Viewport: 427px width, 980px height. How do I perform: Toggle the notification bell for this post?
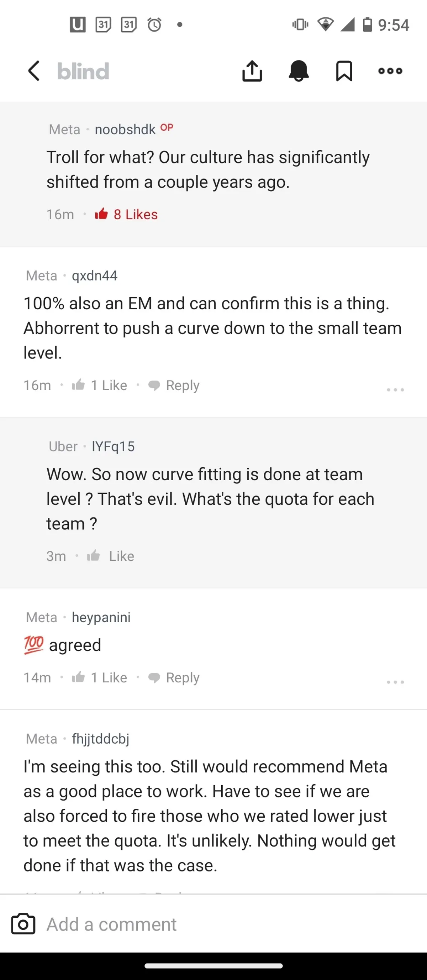[x=299, y=71]
